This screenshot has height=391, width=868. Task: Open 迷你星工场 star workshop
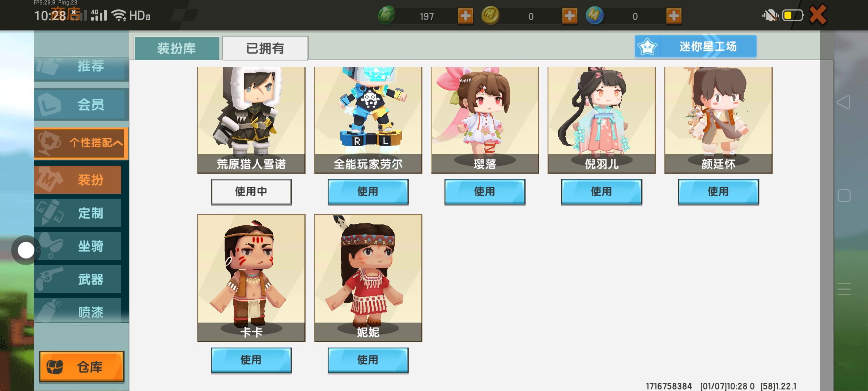[x=695, y=46]
